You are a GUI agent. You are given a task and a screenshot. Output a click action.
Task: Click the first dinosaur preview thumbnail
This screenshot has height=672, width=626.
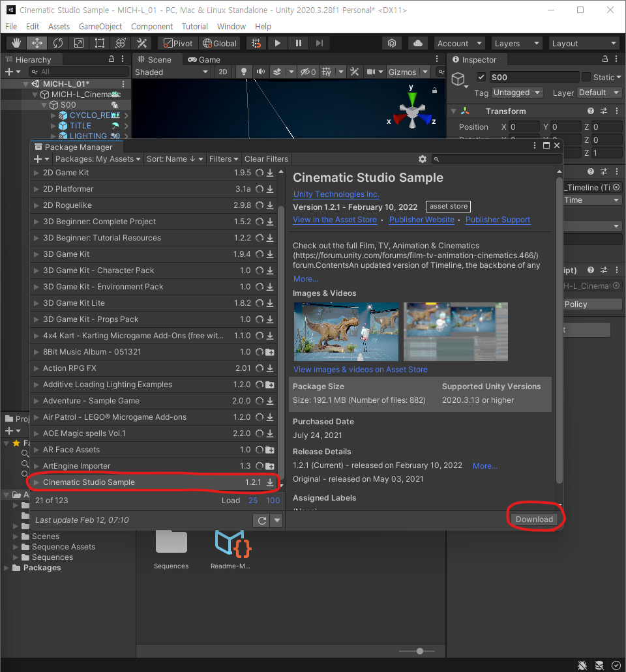tap(346, 332)
